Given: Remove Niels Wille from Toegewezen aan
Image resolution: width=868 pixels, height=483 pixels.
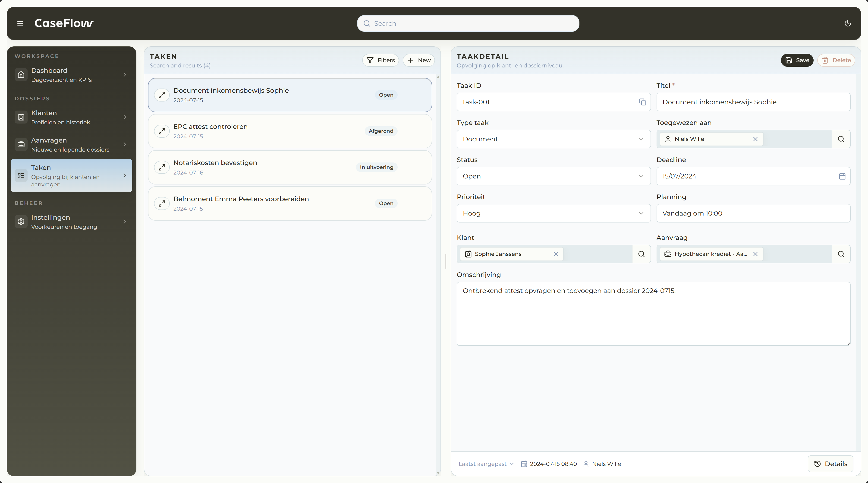Looking at the screenshot, I should (755, 139).
